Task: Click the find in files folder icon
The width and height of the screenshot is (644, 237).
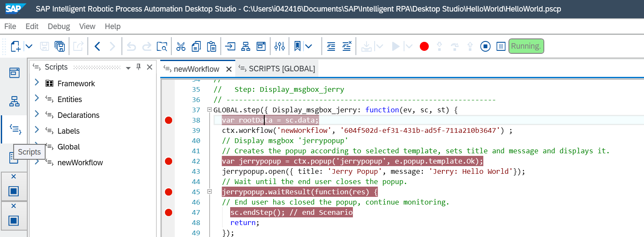Action: 162,46
